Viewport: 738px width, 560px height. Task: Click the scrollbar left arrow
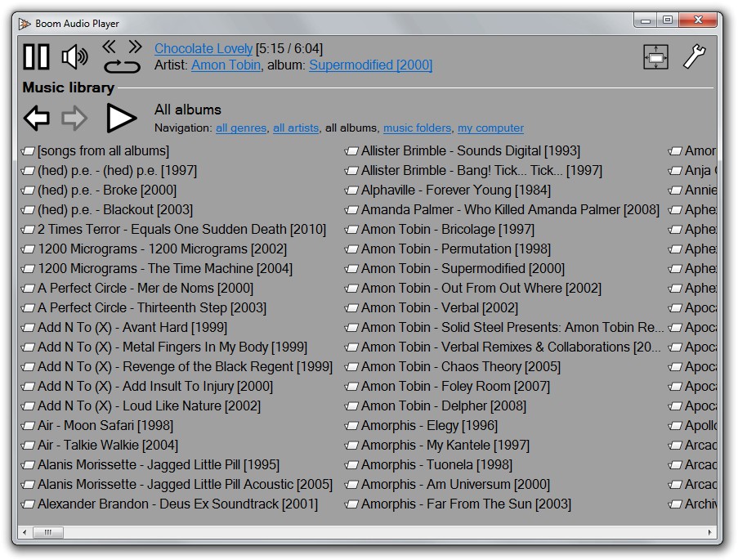click(x=25, y=533)
